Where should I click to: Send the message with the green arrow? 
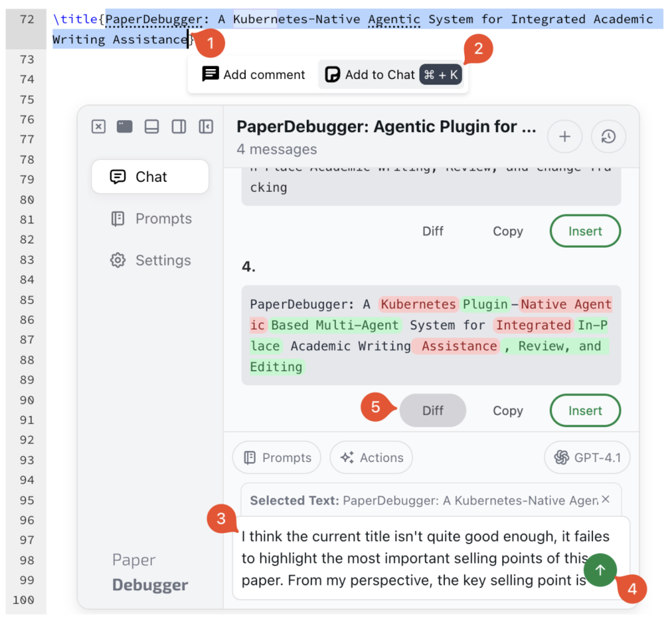pyautogui.click(x=599, y=570)
